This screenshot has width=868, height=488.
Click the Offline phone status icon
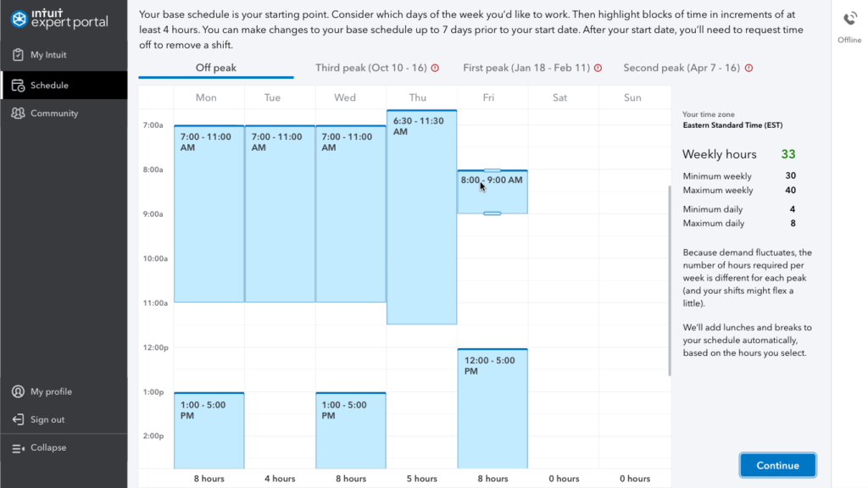(x=849, y=19)
